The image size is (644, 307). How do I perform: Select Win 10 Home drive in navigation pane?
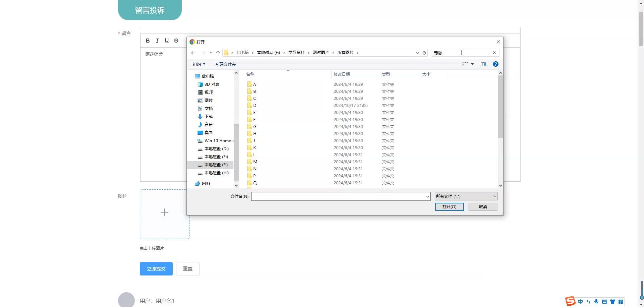pyautogui.click(x=218, y=141)
